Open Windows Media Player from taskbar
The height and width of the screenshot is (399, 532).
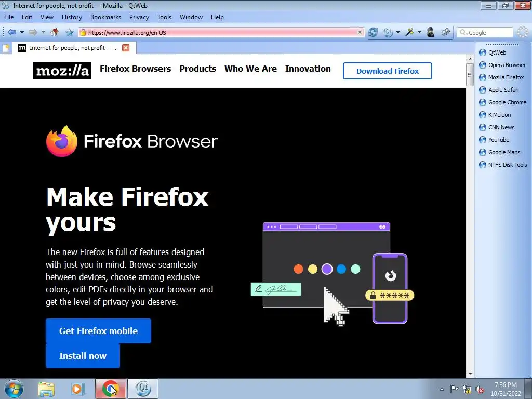click(x=78, y=389)
